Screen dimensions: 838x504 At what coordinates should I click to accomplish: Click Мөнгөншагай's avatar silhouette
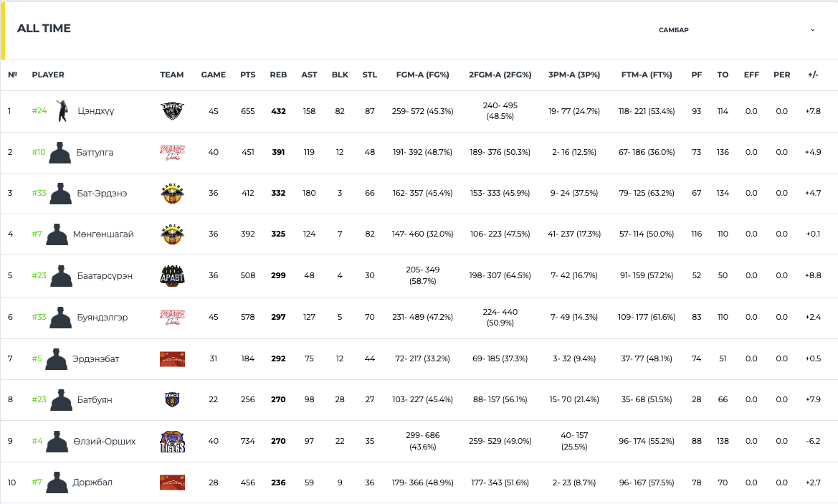(x=57, y=234)
